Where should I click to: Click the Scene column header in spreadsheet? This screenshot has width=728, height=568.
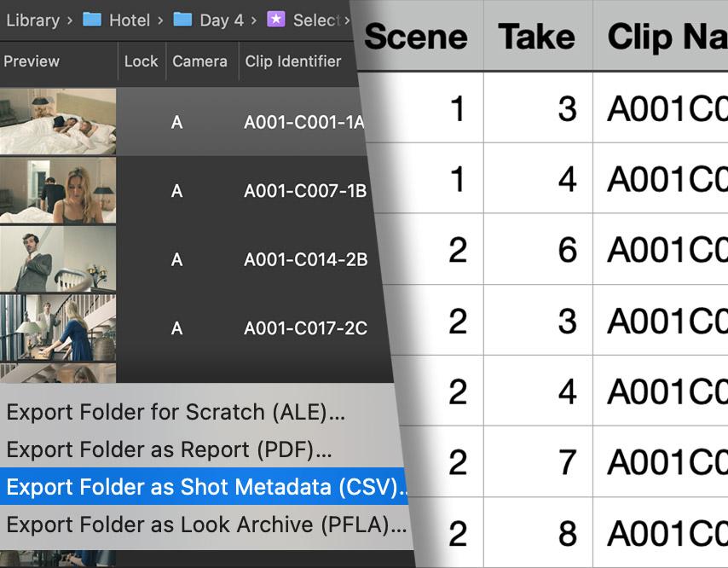click(416, 36)
